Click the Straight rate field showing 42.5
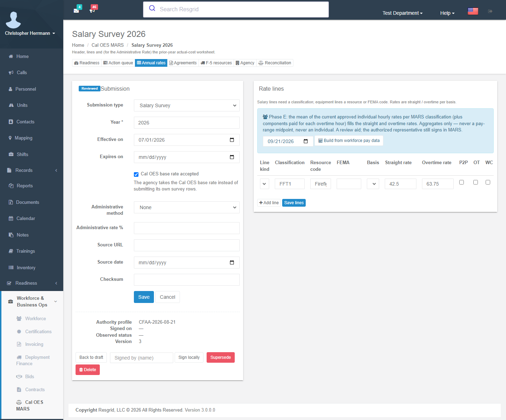The height and width of the screenshot is (420, 506). tap(401, 184)
